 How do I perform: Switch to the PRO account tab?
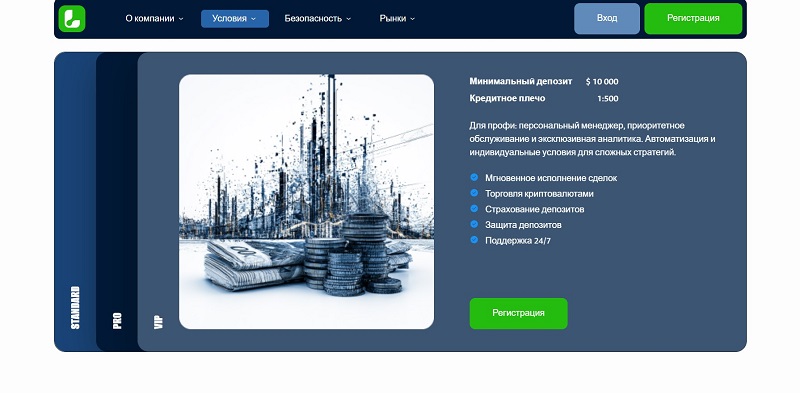117,321
